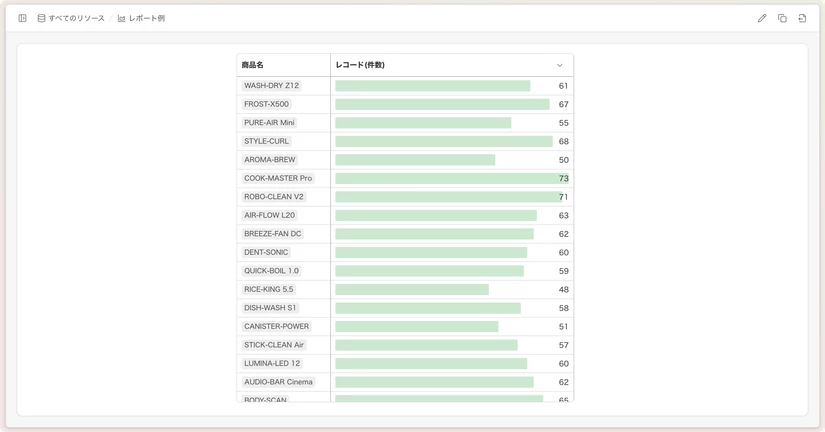Click the AROMA-BREW product tag
Screen dimensions: 825x432
[x=269, y=160]
